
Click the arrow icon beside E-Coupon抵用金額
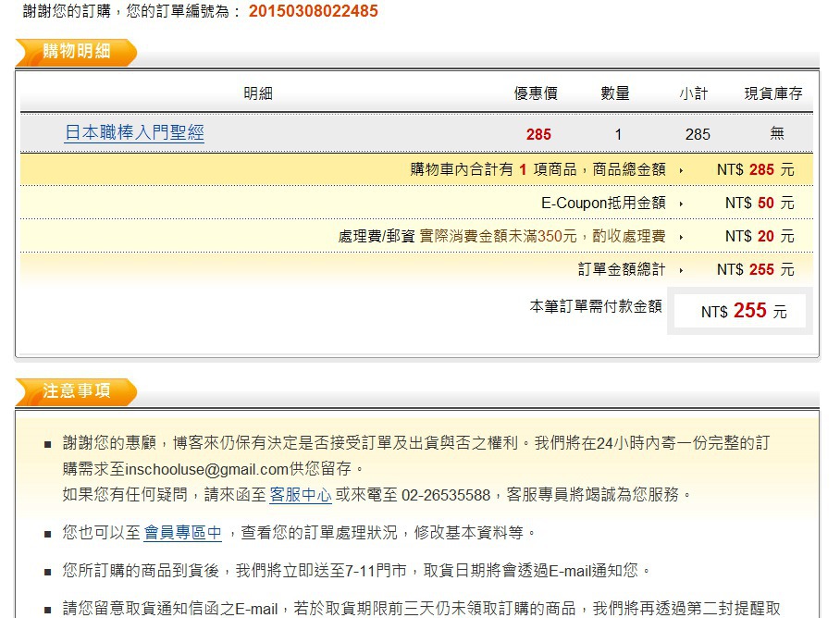(681, 204)
